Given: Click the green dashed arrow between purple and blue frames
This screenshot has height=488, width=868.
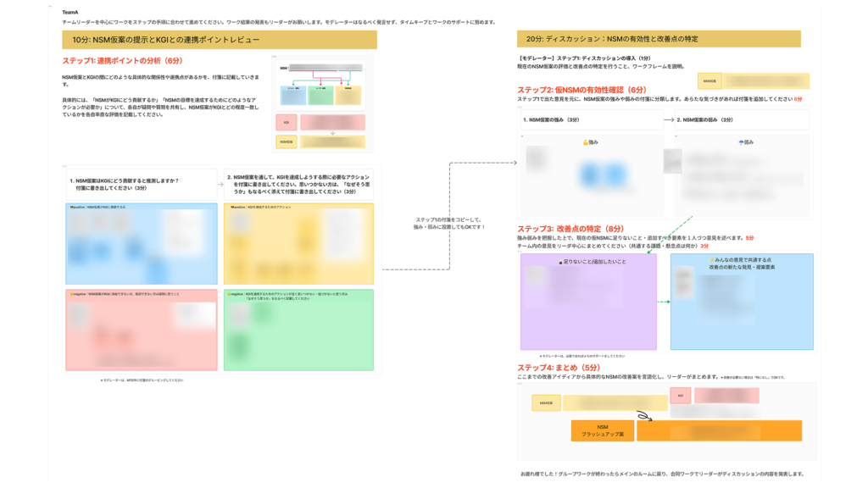Looking at the screenshot, I should pyautogui.click(x=663, y=302).
